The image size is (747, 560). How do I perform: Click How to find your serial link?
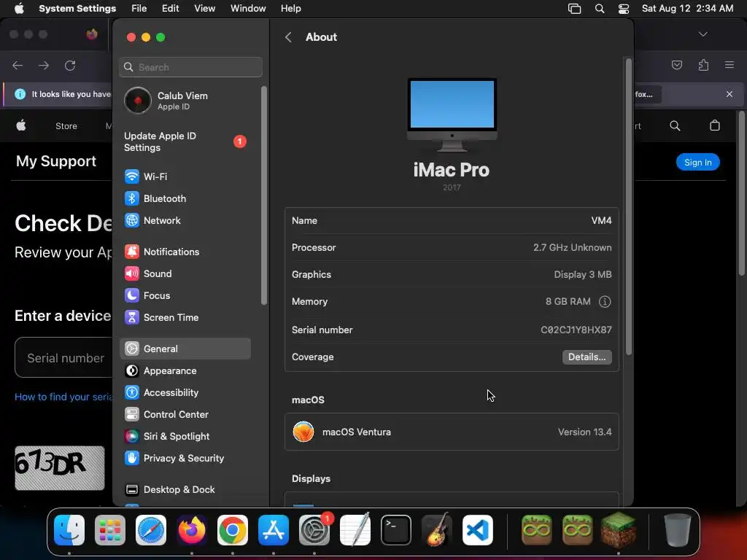[x=63, y=397]
